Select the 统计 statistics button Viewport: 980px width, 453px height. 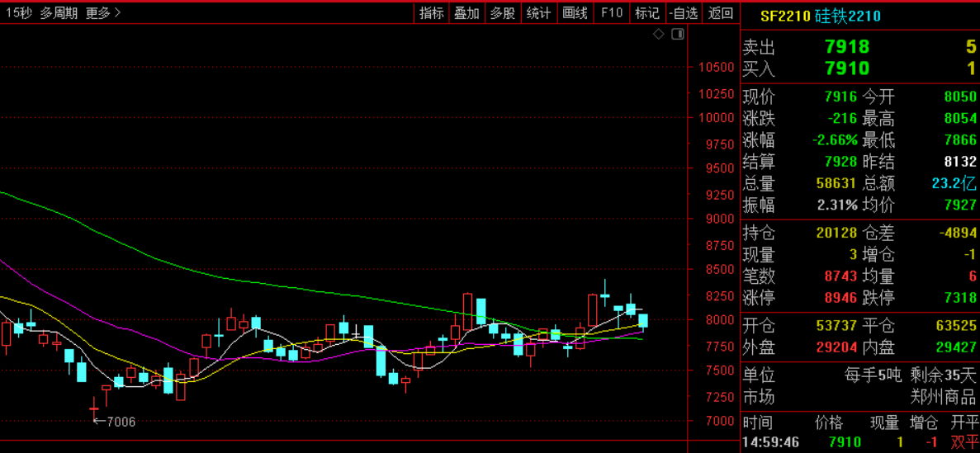[538, 12]
